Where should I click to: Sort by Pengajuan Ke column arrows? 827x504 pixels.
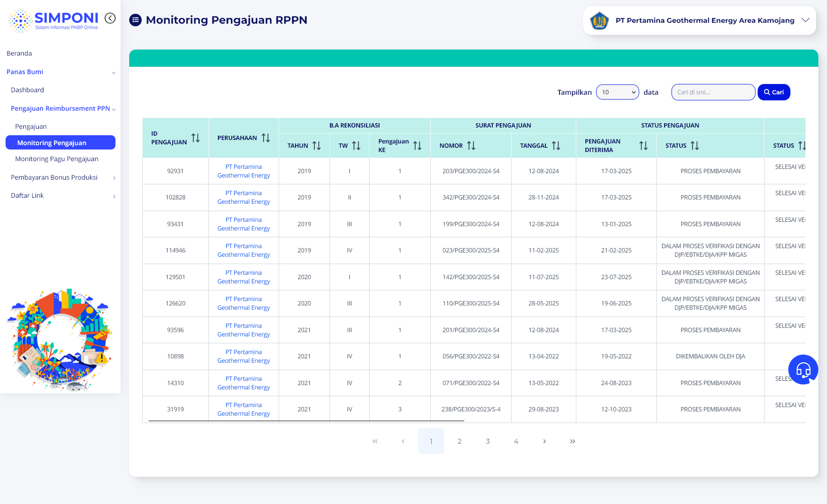(x=417, y=146)
